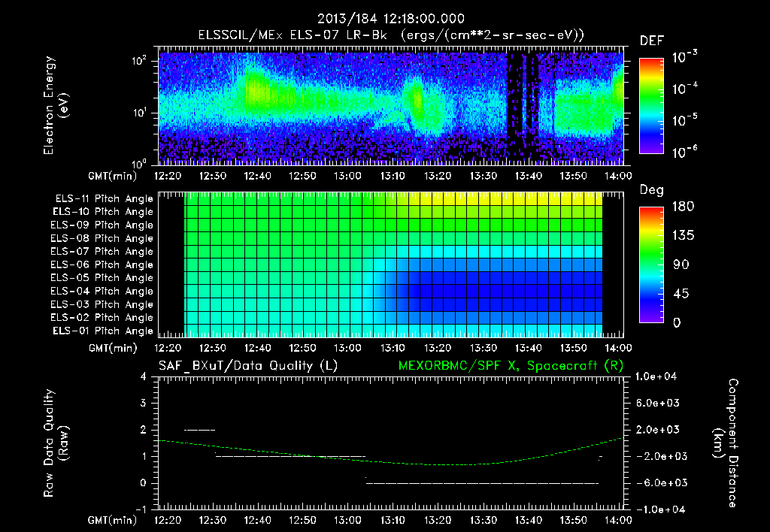This screenshot has width=770, height=532.
Task: Click the SAF_BXuT/Data Quality (L) legend
Action: [x=248, y=366]
